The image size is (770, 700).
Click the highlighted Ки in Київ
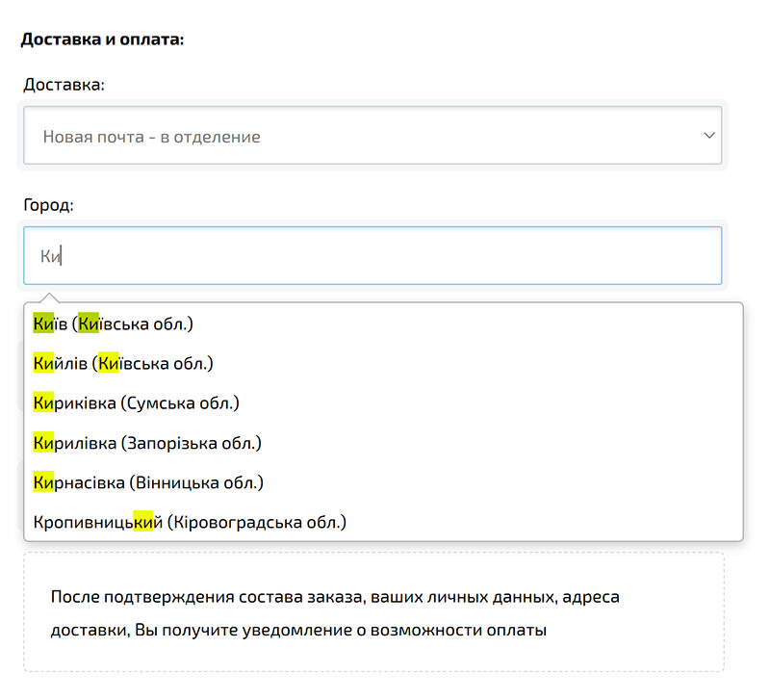pyautogui.click(x=42, y=324)
